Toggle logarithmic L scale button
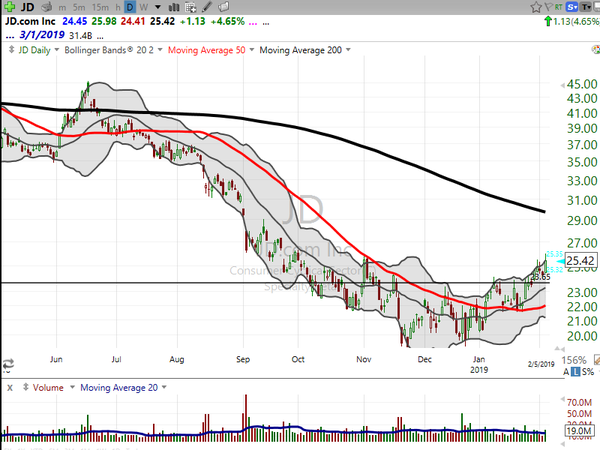The width and height of the screenshot is (600, 450). click(576, 372)
